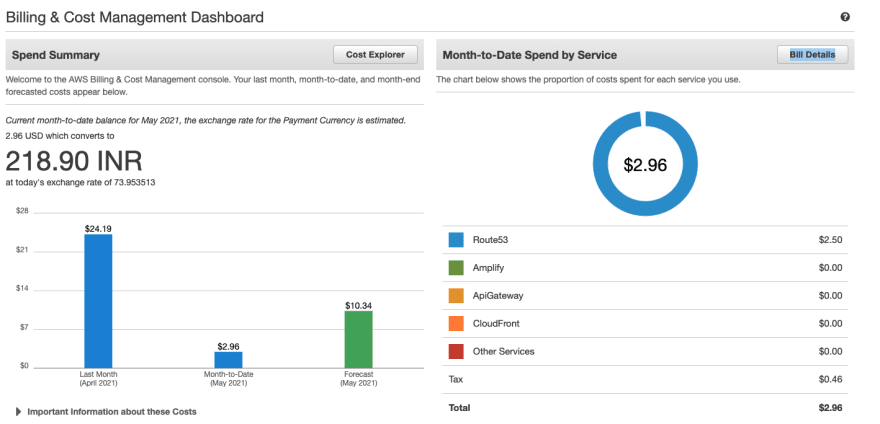Viewport: 880px width, 424px height.
Task: Click the 218.90 INR balance figure
Action: click(74, 161)
